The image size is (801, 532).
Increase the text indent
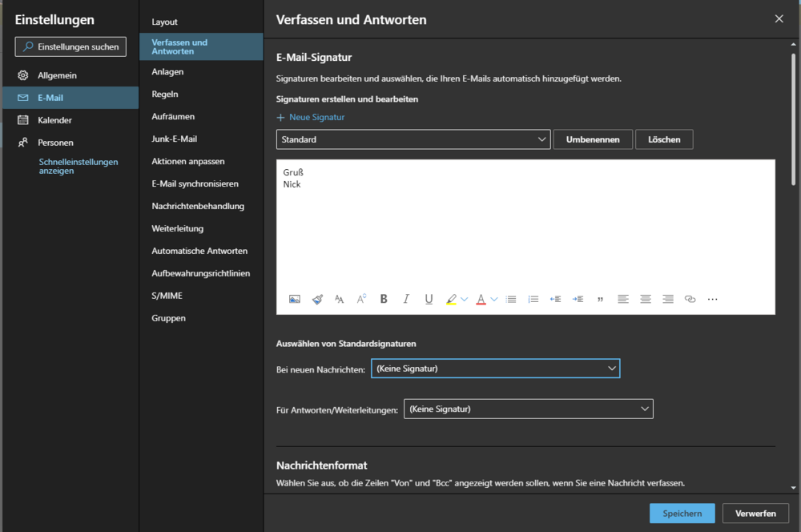point(578,300)
